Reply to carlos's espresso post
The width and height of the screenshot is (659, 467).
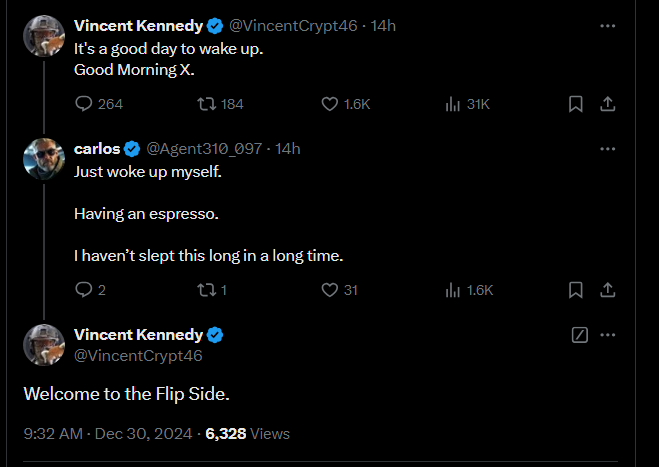84,290
